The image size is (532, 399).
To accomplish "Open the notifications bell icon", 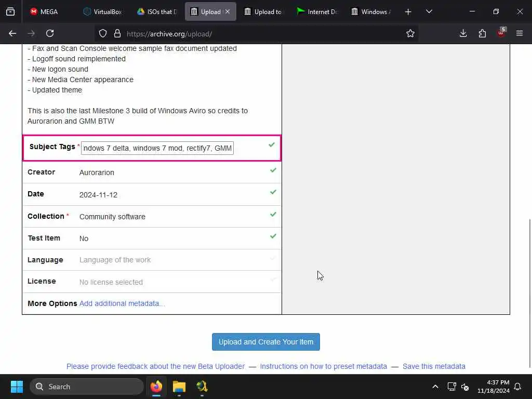I will click(518, 387).
